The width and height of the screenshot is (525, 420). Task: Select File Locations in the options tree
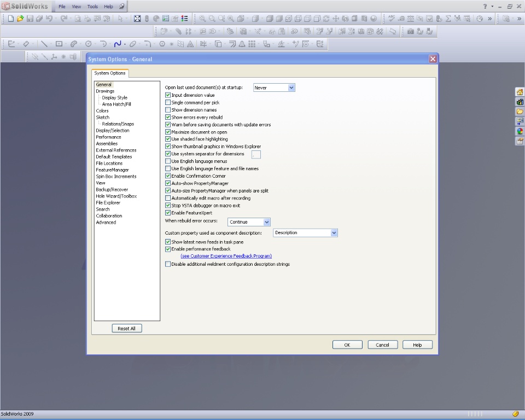pos(109,163)
